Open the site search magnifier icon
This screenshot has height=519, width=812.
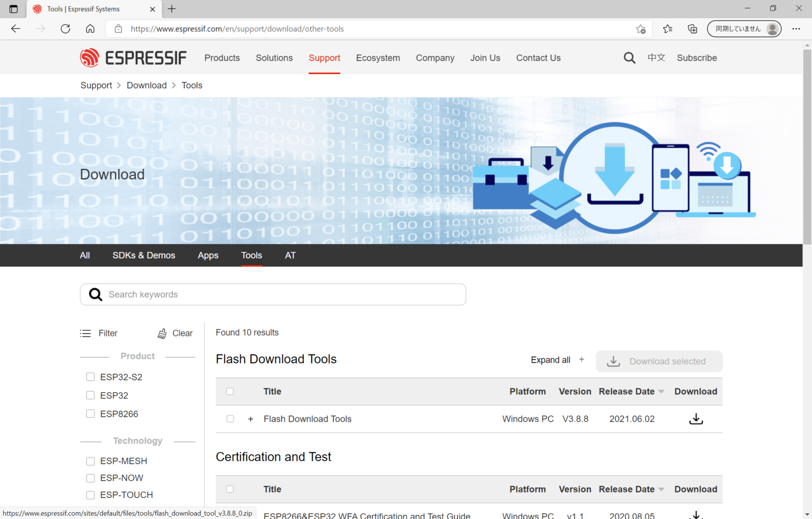click(x=629, y=58)
